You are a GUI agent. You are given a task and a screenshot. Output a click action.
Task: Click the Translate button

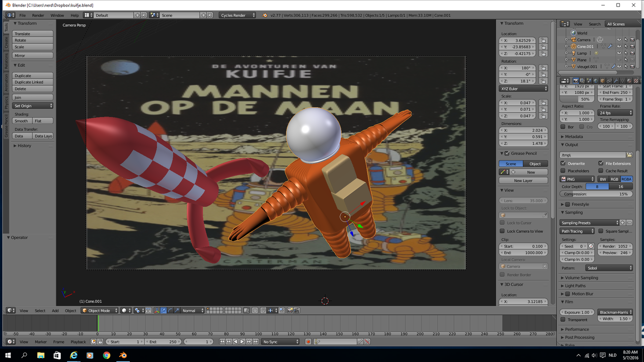(33, 34)
